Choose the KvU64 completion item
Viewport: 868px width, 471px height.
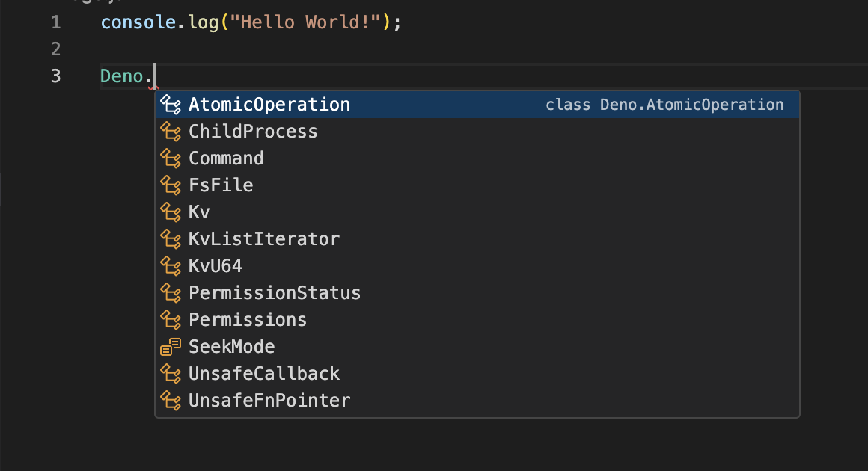coord(216,266)
